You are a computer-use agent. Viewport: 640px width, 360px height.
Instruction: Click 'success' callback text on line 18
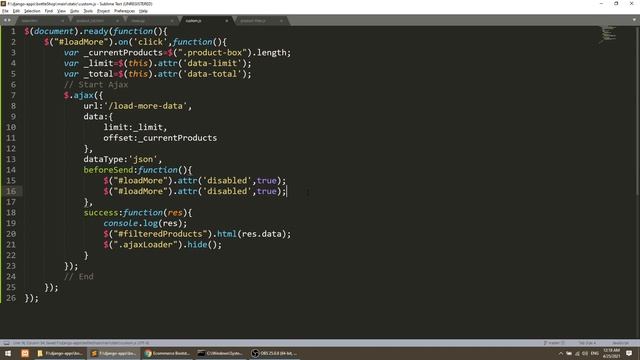[x=101, y=213]
